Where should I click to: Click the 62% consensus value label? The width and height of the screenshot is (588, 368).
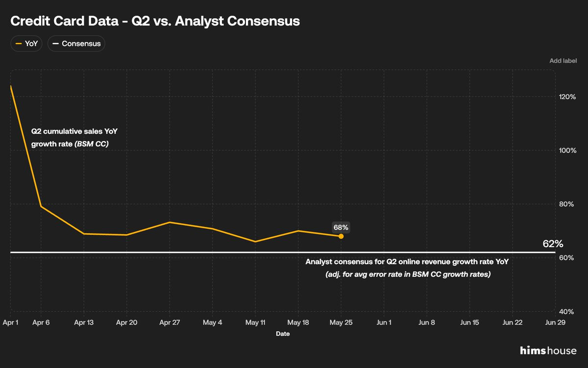(553, 244)
